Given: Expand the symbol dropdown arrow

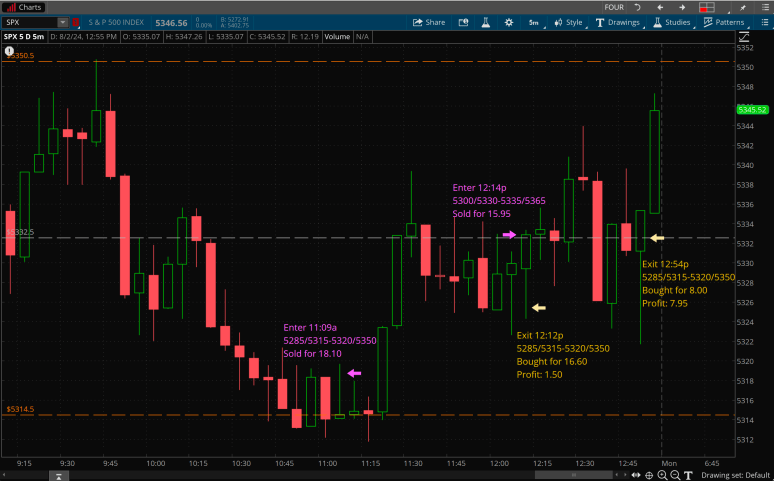Looking at the screenshot, I should (62, 22).
